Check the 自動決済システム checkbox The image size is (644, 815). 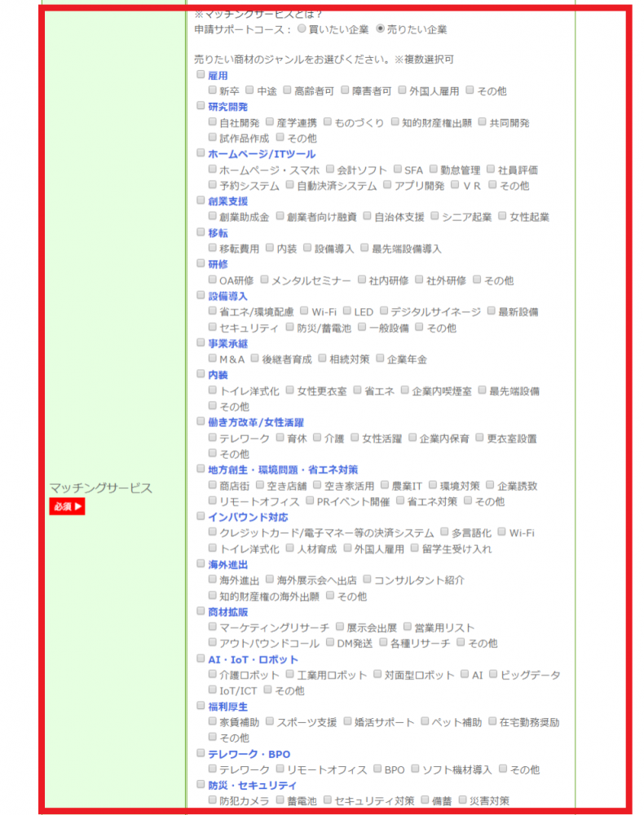point(289,185)
